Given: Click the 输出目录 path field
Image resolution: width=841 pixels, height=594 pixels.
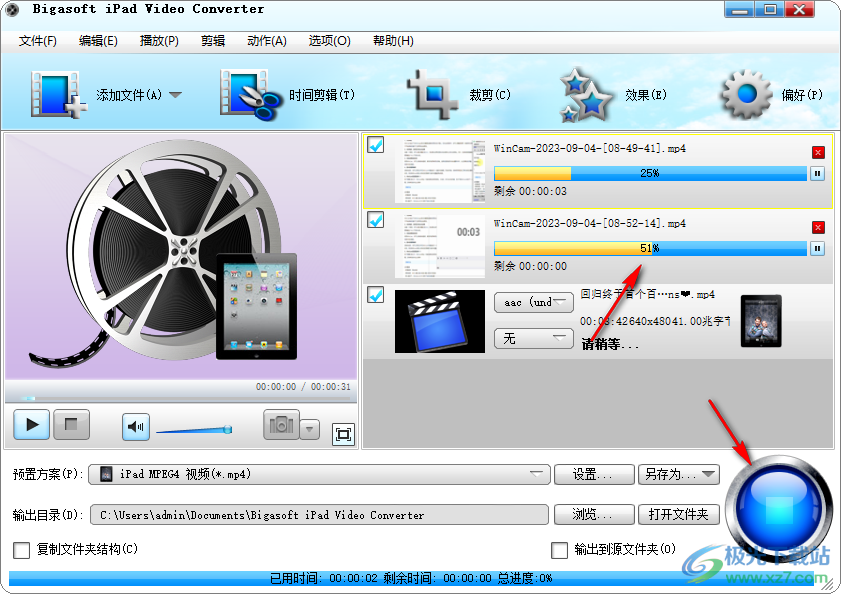Looking at the screenshot, I should coord(320,515).
